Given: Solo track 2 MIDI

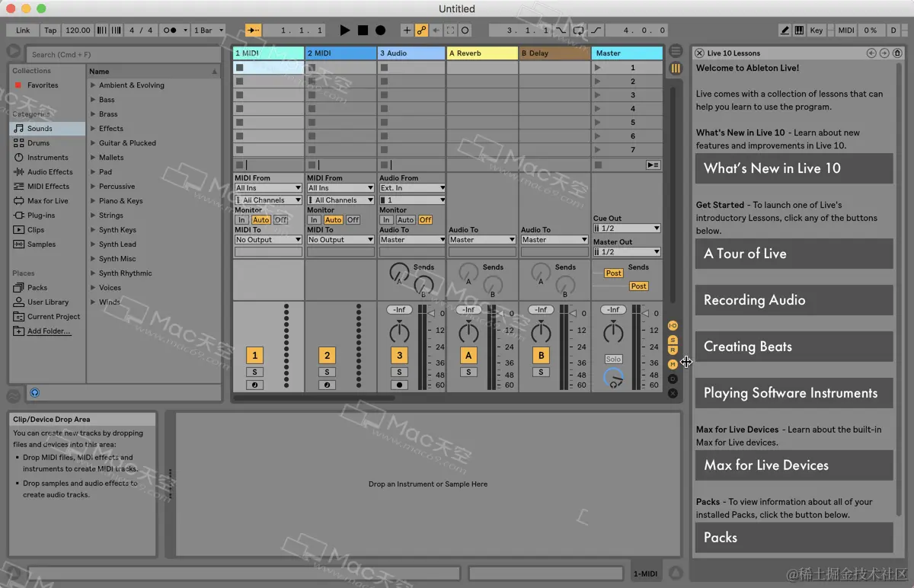Looking at the screenshot, I should click(327, 372).
